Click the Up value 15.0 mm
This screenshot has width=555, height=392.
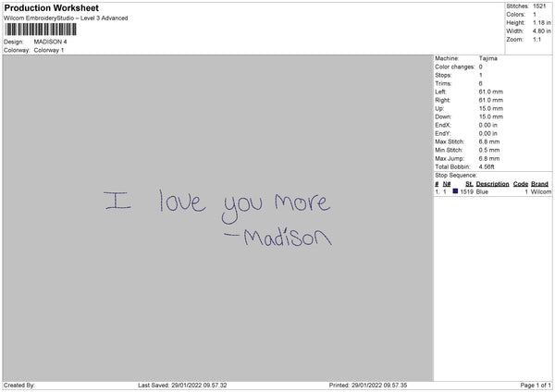tap(491, 108)
